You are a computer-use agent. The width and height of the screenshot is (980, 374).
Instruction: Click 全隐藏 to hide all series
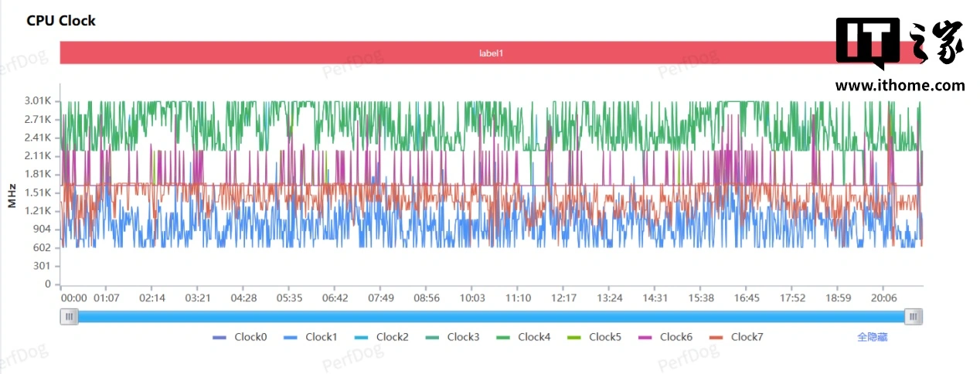pyautogui.click(x=872, y=337)
